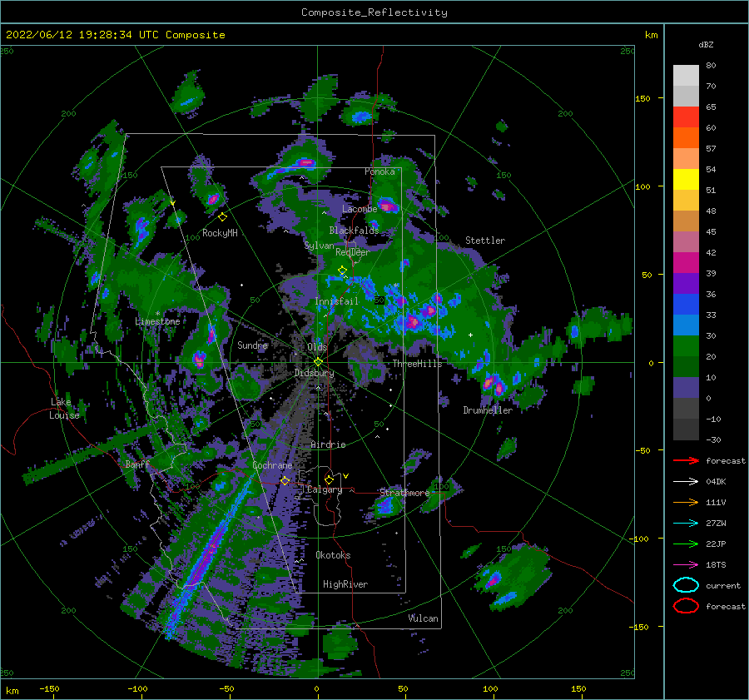
Task: Click the Sundre map label
Action: (252, 345)
